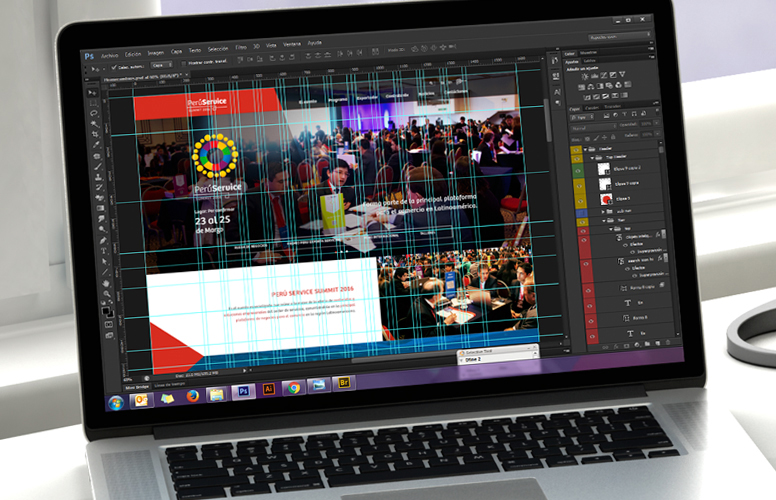Open the Archivo menu
The height and width of the screenshot is (500, 776).
[x=109, y=56]
